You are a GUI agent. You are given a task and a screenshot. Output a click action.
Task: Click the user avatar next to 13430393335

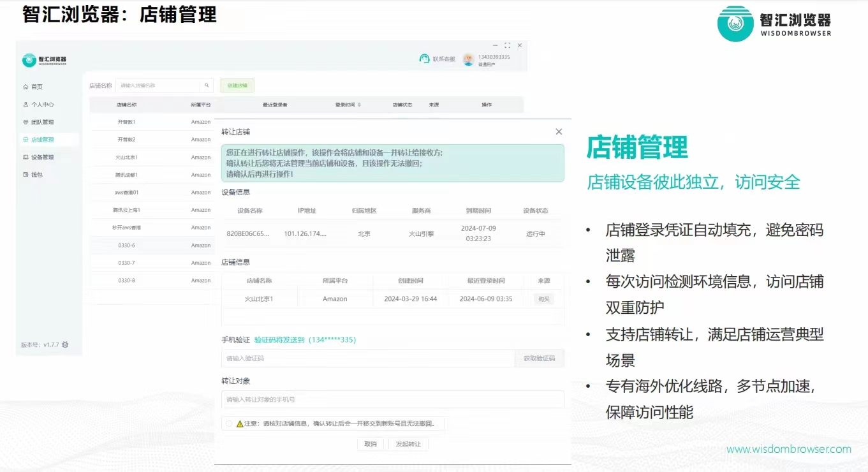point(469,59)
